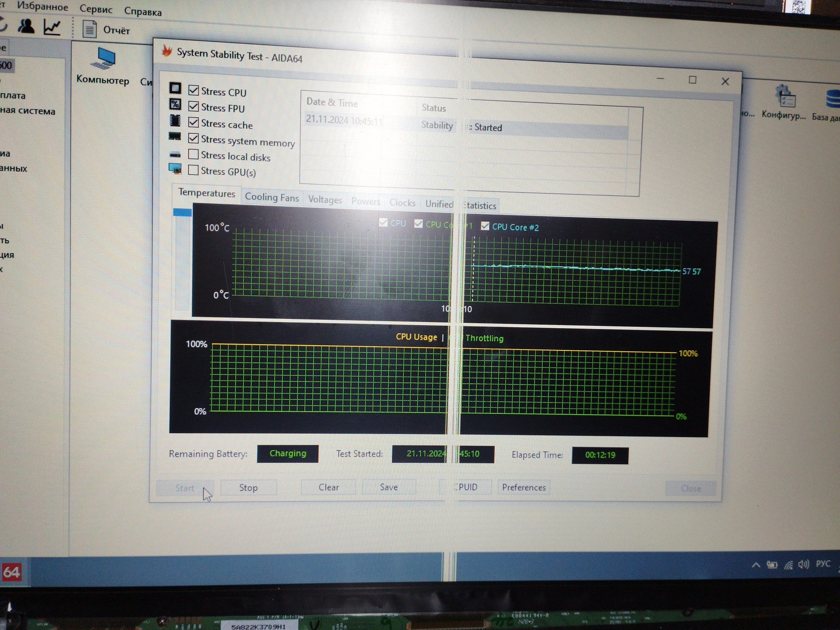Switch to the Temperatures tab
The width and height of the screenshot is (840, 630).
pos(206,193)
